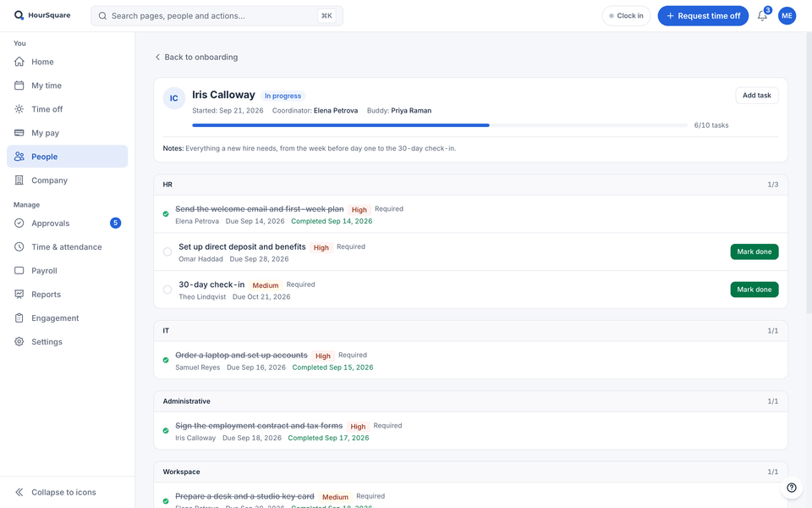Viewport: 812px width, 508px height.
Task: Click the People group icon
Action: click(x=19, y=157)
